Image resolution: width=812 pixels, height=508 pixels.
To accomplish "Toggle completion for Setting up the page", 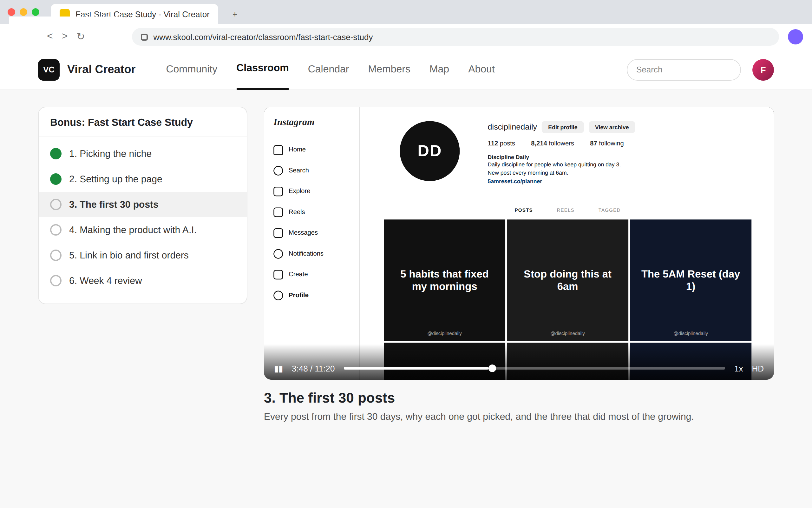I will click(56, 179).
